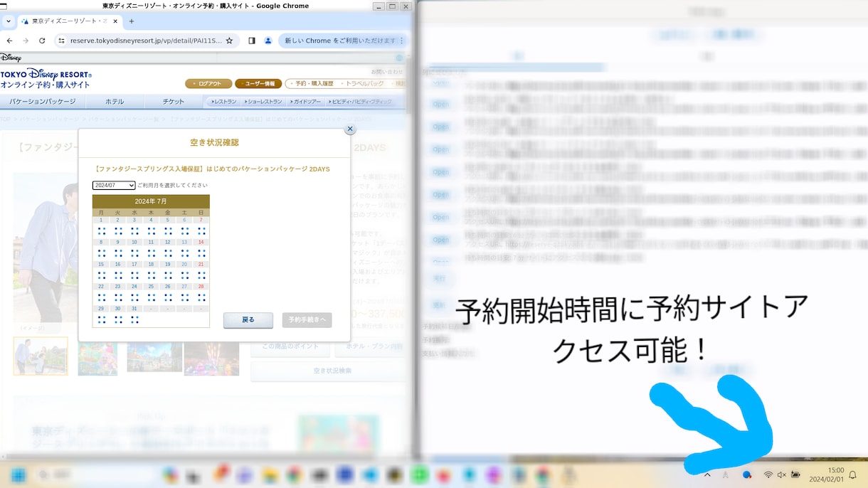Open ビビディ・バビディ・ブティック menu item
The width and height of the screenshot is (868, 488).
(x=361, y=102)
